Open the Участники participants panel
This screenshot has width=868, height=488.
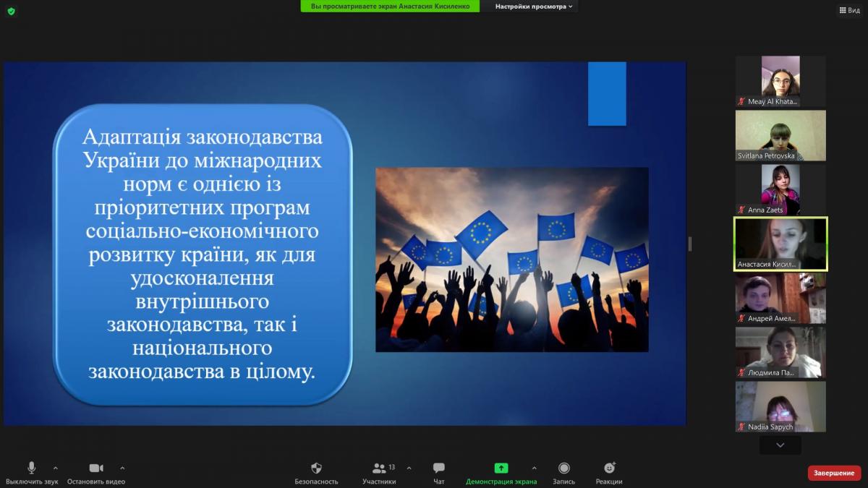(380, 473)
